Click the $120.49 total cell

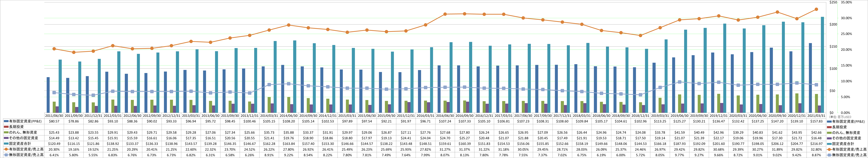[54, 144]
